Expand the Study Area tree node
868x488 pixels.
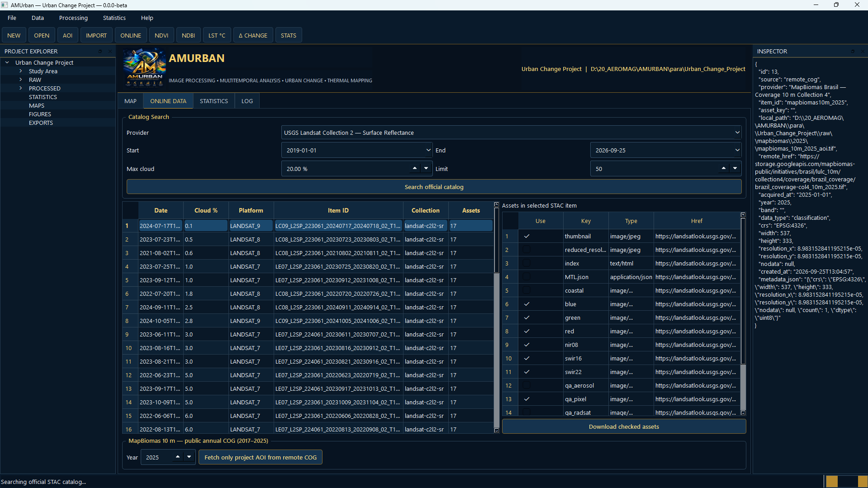20,71
